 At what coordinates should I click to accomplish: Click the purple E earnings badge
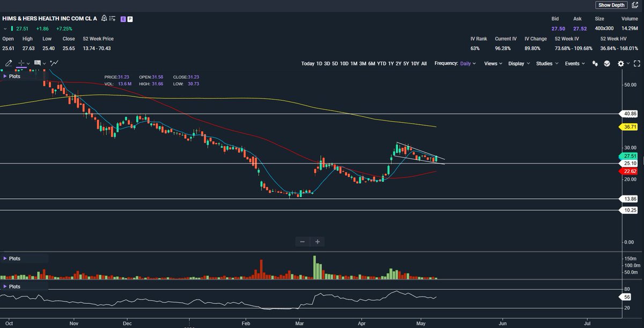[123, 19]
